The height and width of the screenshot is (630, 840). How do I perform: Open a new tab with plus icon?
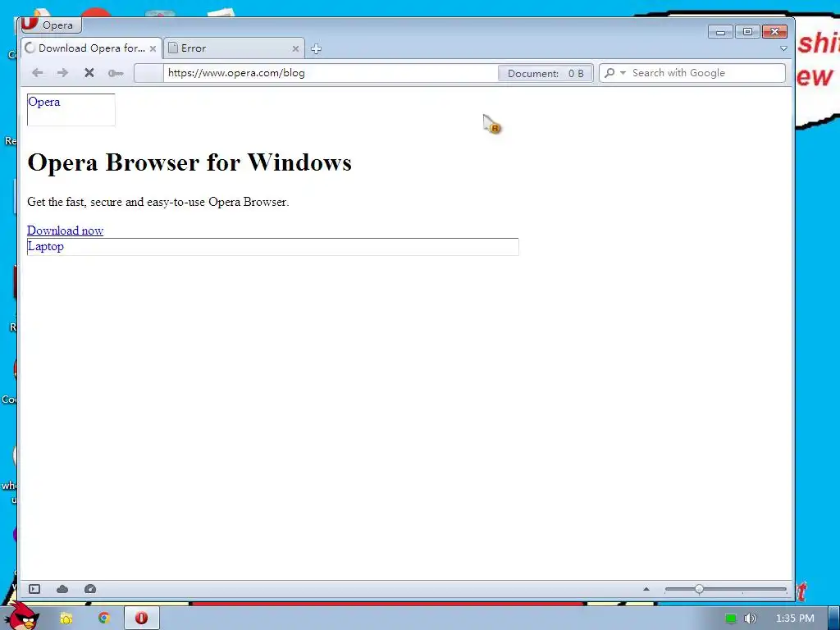click(316, 48)
